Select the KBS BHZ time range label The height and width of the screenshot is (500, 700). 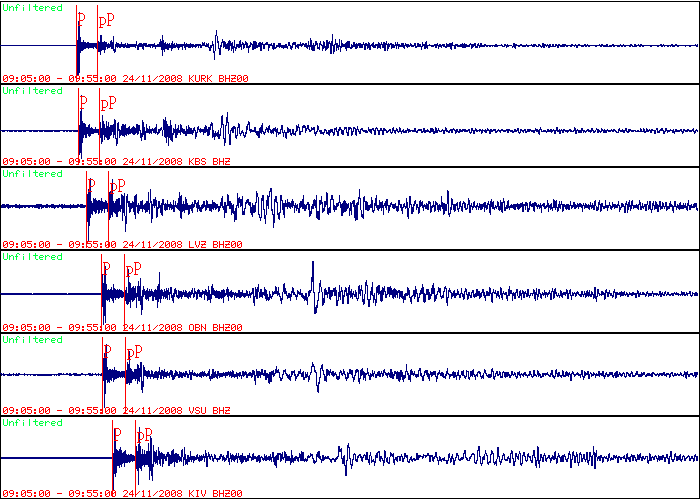(x=117, y=161)
